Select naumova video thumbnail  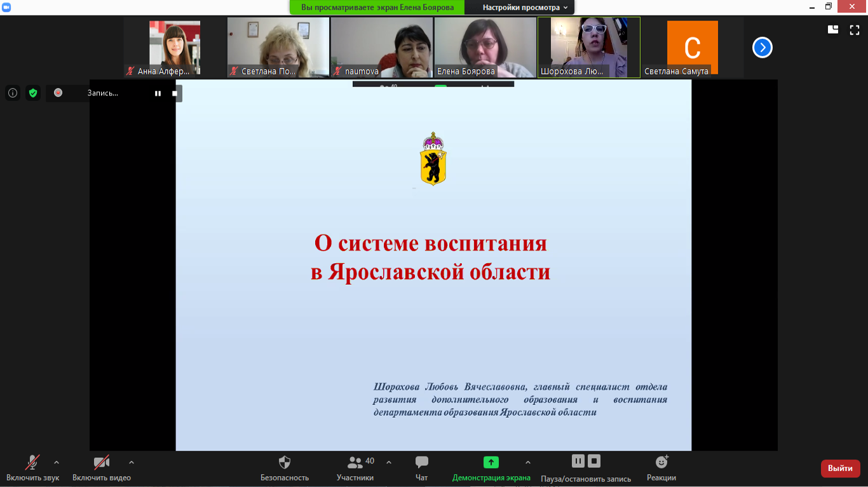point(382,48)
